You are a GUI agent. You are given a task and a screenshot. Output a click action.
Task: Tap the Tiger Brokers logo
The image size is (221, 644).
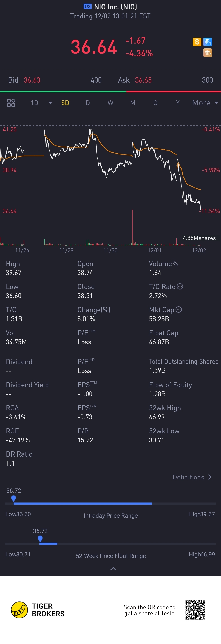(x=38, y=610)
